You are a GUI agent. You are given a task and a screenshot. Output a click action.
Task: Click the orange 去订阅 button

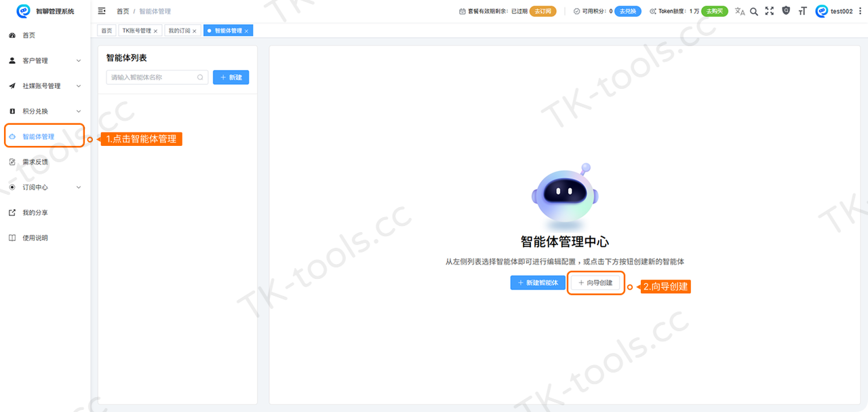coord(542,12)
